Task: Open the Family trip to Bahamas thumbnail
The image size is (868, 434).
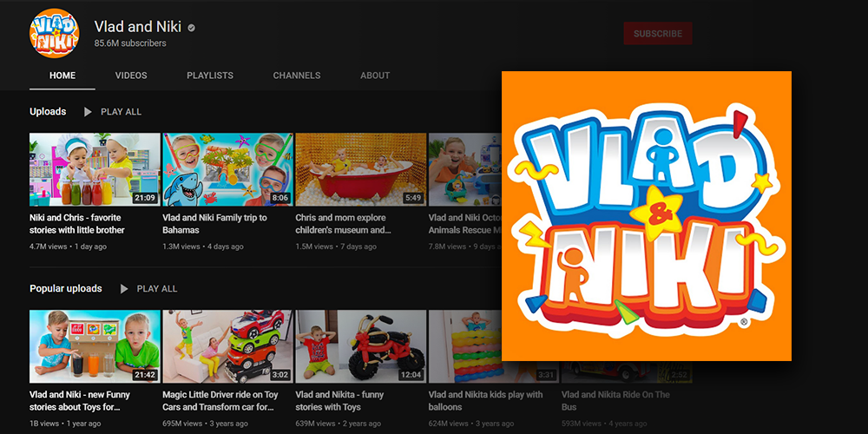Action: 228,169
